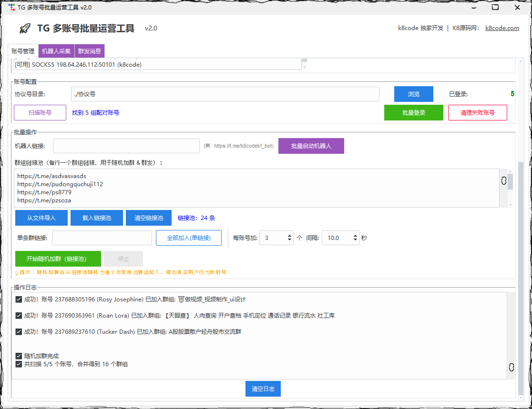Click the operation log scrollbar thumb
532x409 pixels.
[512, 367]
